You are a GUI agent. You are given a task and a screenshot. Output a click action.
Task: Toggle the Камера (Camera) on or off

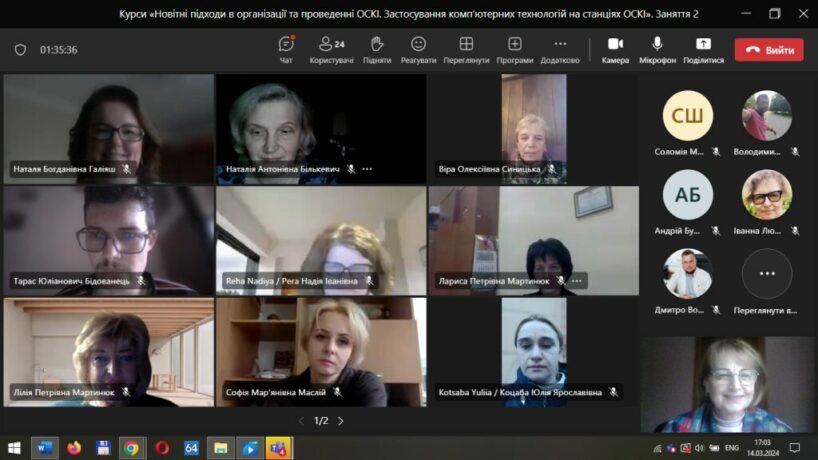615,49
